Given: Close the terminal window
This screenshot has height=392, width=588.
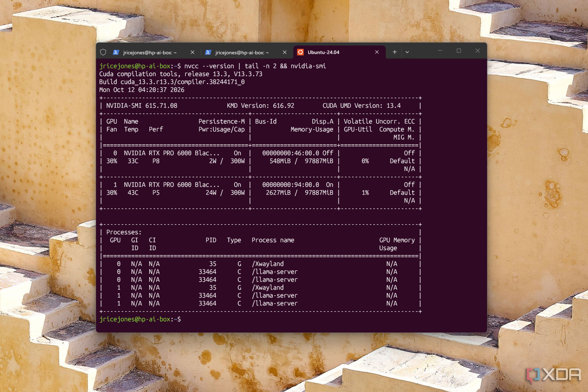Looking at the screenshot, I should (x=477, y=51).
